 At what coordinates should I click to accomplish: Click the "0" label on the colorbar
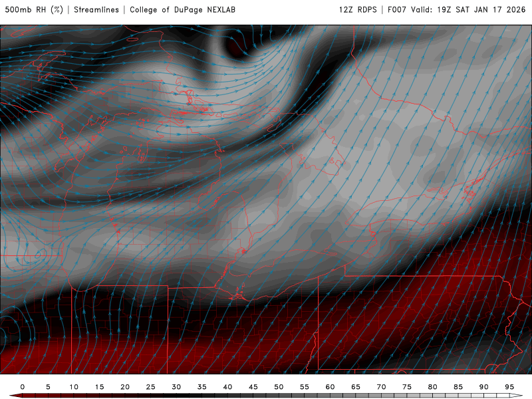click(x=23, y=387)
